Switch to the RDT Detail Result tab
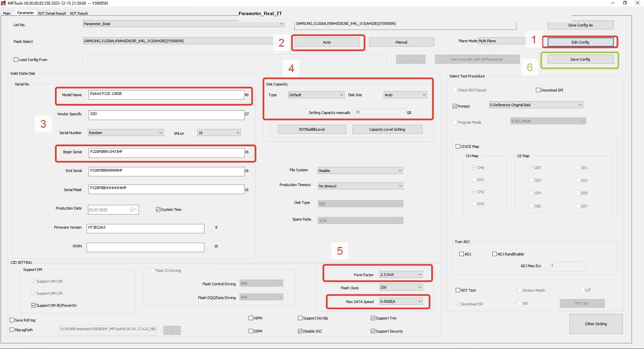The image size is (644, 349). pos(52,13)
